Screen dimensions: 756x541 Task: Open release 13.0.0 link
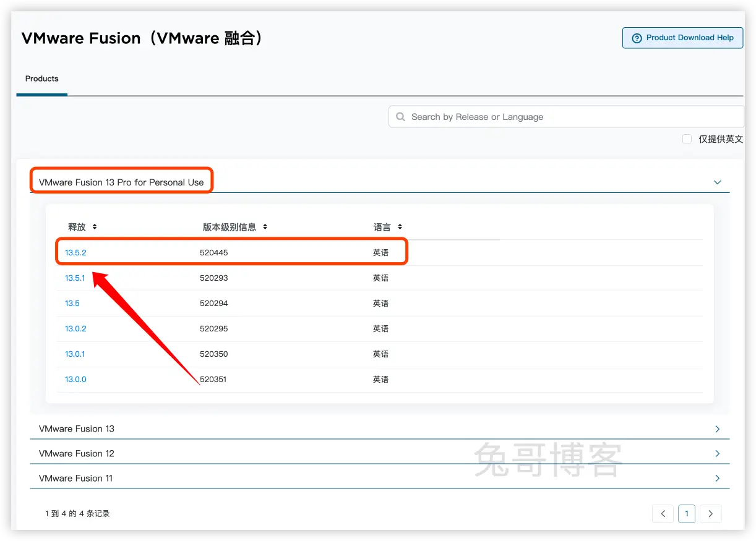click(x=75, y=380)
